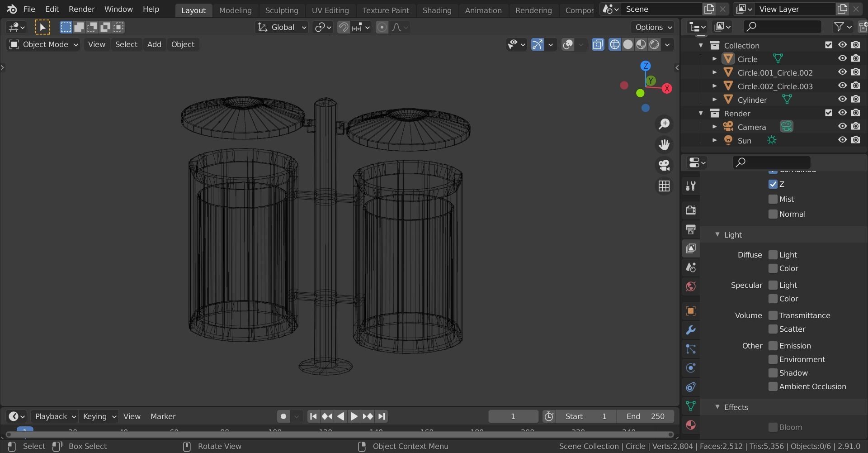Disable Camera in renders
The image size is (868, 453).
click(x=856, y=126)
